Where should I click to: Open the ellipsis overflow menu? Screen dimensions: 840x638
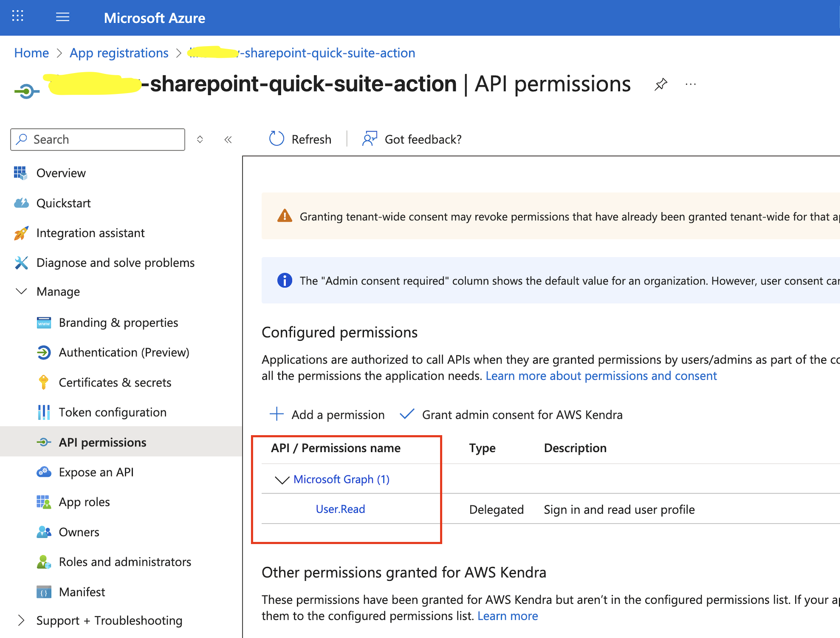(x=690, y=84)
